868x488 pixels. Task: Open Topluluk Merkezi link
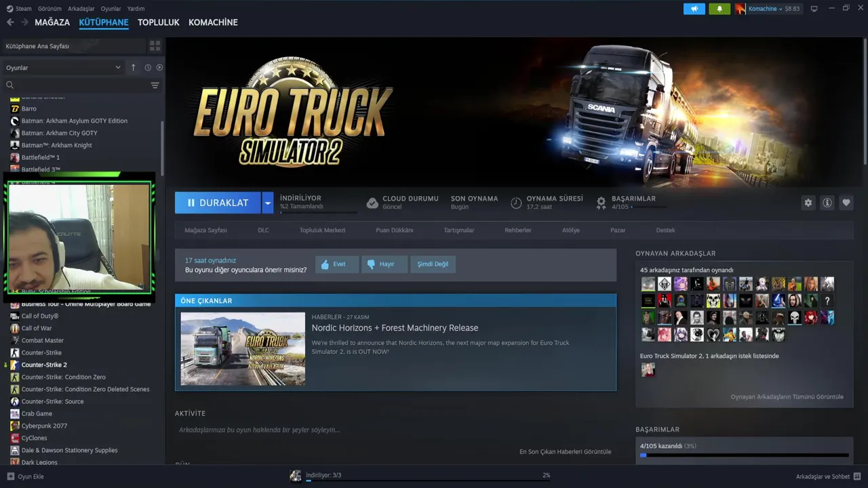[x=323, y=230]
